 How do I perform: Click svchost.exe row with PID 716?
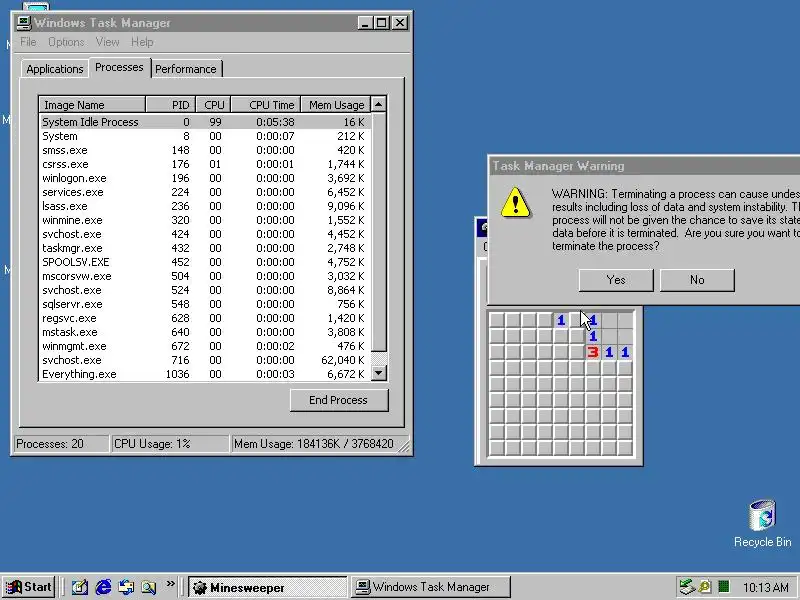[x=205, y=360]
